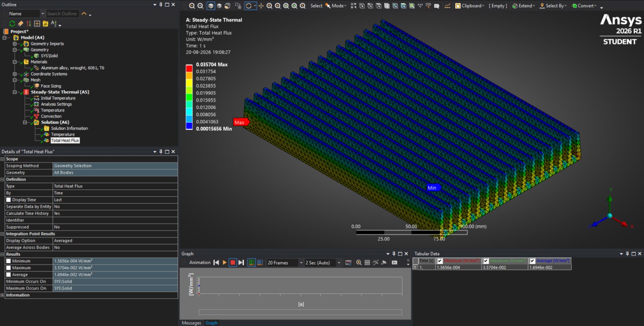644x326 pixels.
Task: Open the 2 Sec (Auto) duration dropdown
Action: [339, 263]
